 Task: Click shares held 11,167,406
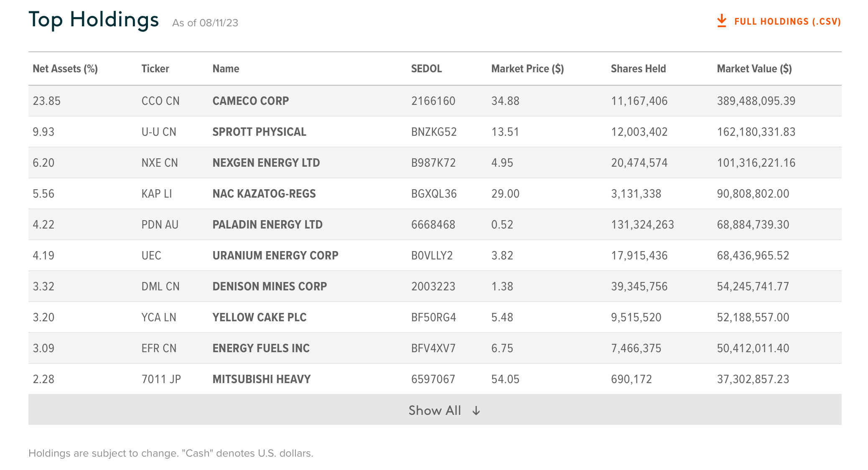coord(639,101)
